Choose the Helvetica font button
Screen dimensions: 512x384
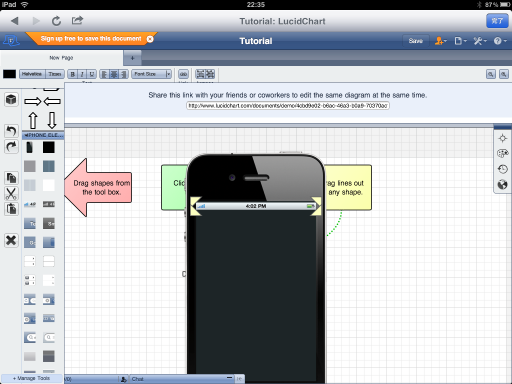pyautogui.click(x=32, y=74)
